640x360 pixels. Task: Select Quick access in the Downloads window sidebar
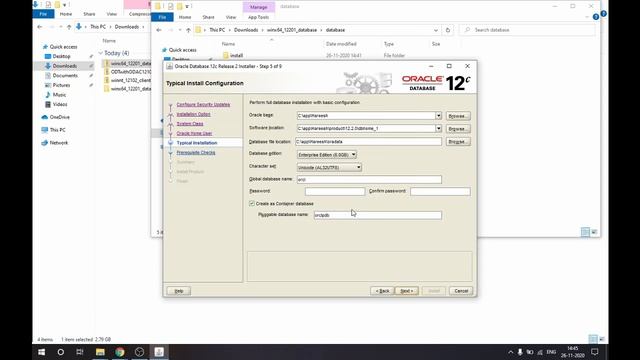click(x=63, y=47)
